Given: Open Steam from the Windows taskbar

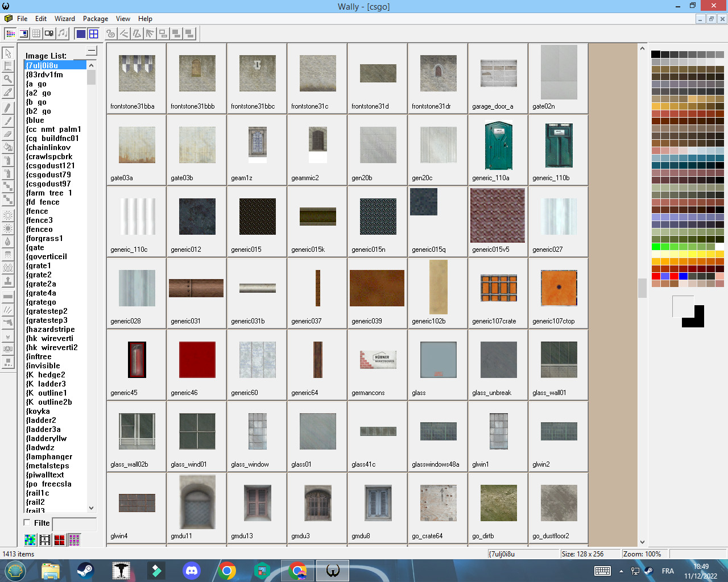Looking at the screenshot, I should coord(85,571).
